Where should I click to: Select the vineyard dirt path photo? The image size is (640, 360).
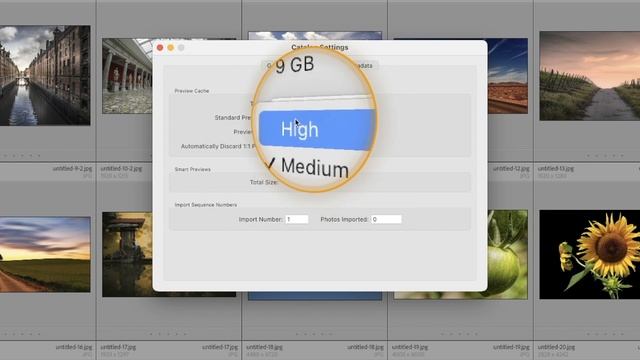589,76
